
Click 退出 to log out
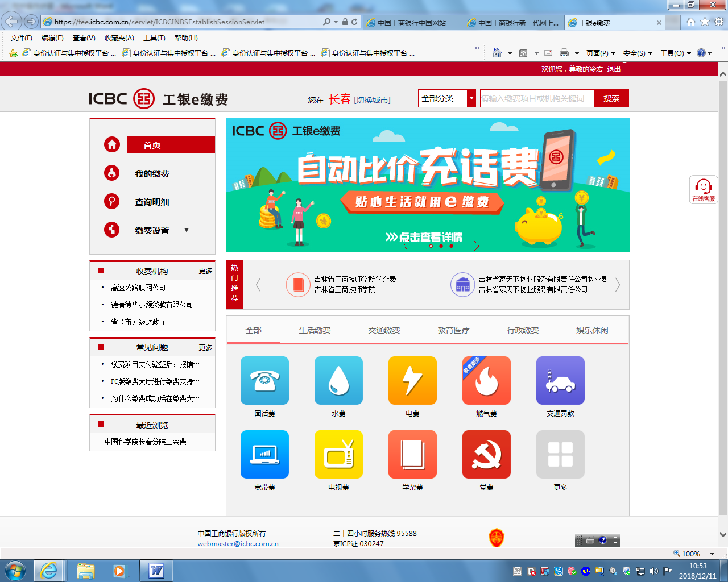point(614,69)
